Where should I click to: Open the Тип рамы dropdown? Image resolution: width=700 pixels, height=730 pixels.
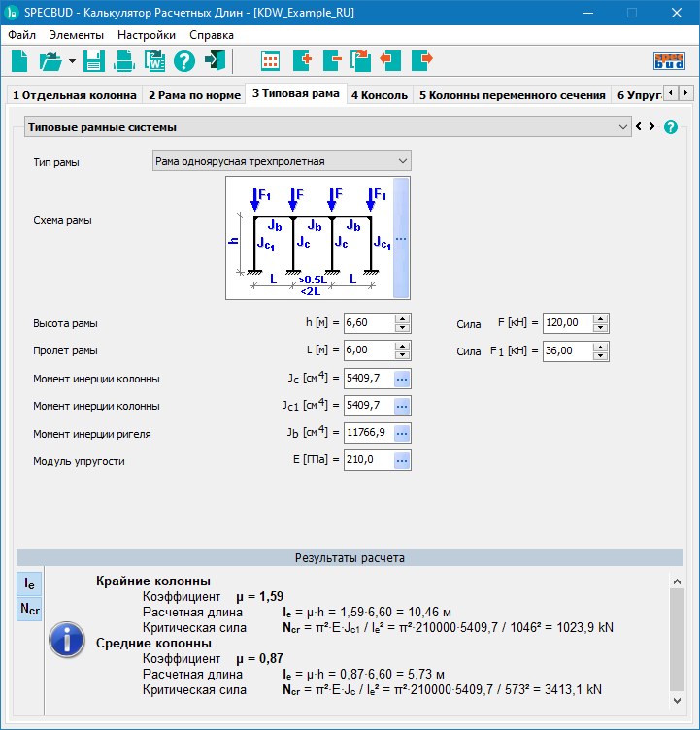[x=403, y=161]
